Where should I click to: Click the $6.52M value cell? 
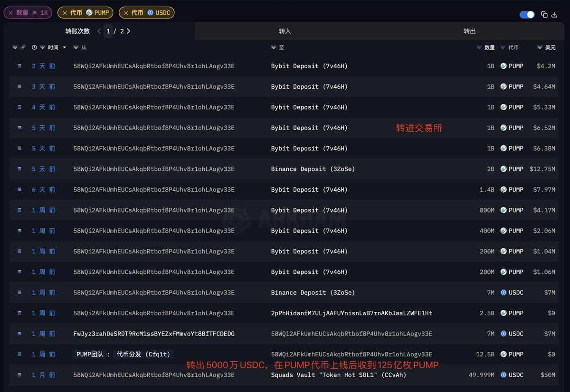coord(544,128)
